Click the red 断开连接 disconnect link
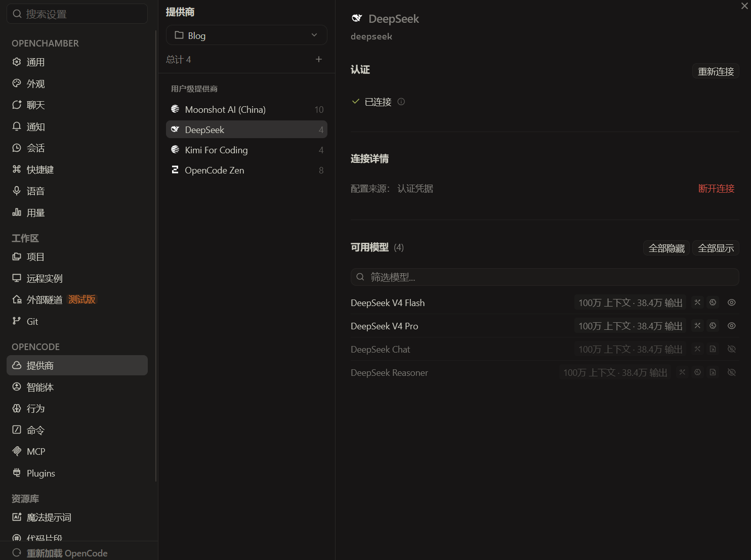Image resolution: width=751 pixels, height=560 pixels. (x=716, y=189)
